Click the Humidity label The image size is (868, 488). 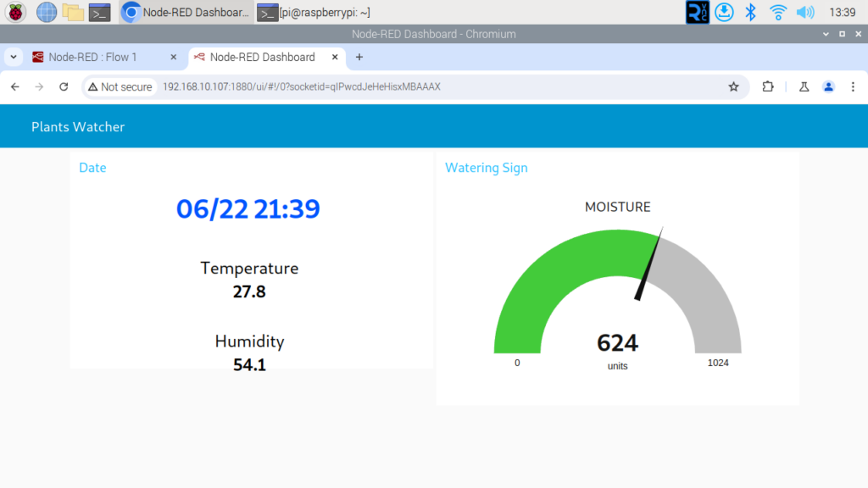[x=249, y=341]
